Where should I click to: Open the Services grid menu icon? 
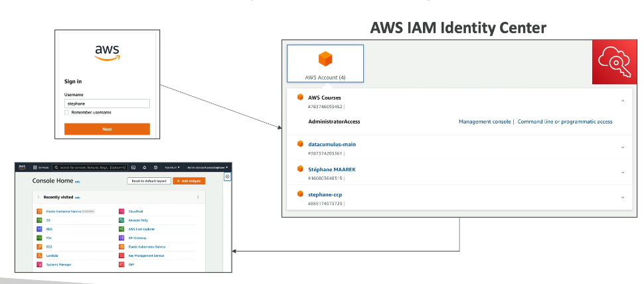pos(35,167)
